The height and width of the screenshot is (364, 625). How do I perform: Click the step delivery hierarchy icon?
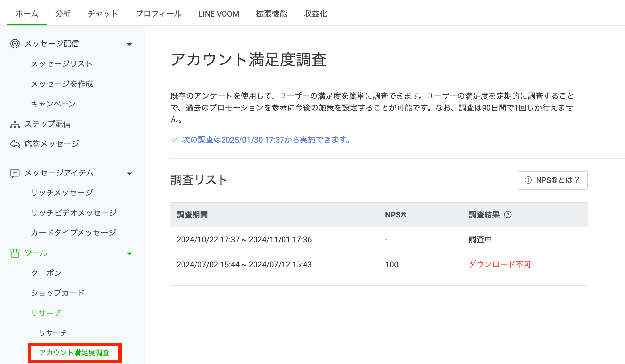(x=15, y=124)
